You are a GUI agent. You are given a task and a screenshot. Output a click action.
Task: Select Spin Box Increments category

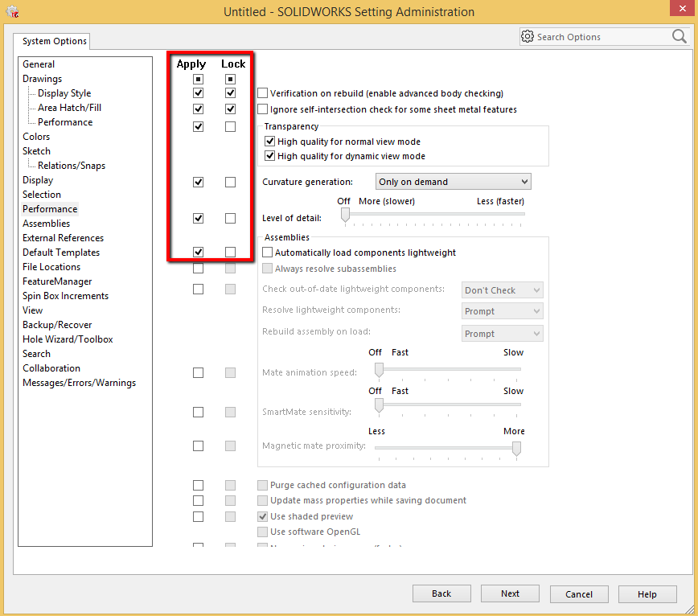click(x=65, y=296)
